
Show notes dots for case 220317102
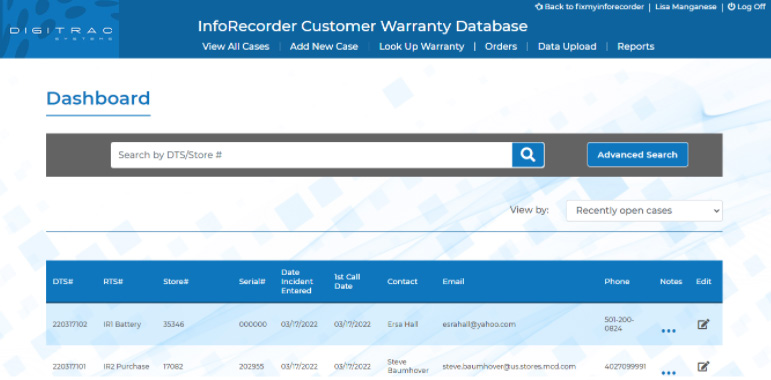pos(668,331)
